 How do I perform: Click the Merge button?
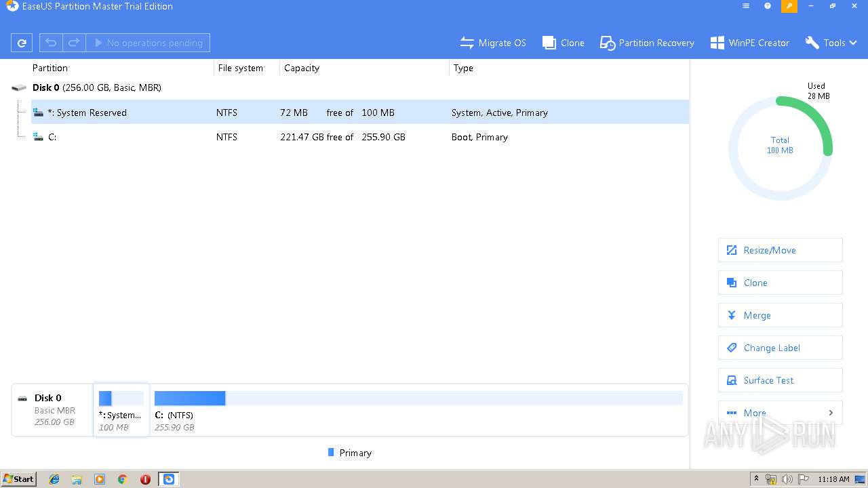tap(781, 315)
